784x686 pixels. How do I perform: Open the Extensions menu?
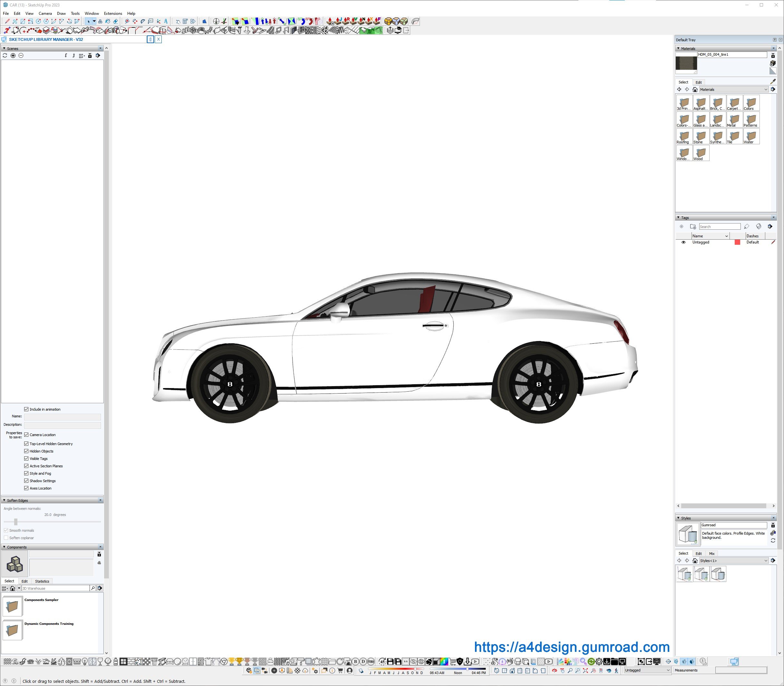pyautogui.click(x=113, y=14)
